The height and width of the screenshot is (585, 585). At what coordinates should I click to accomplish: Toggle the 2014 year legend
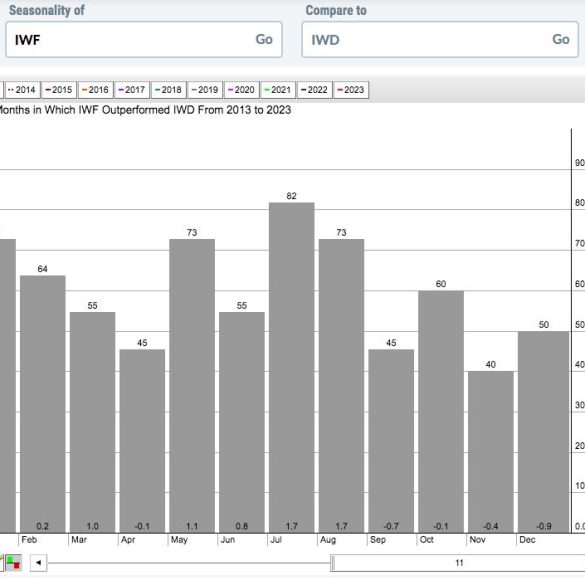tap(22, 90)
